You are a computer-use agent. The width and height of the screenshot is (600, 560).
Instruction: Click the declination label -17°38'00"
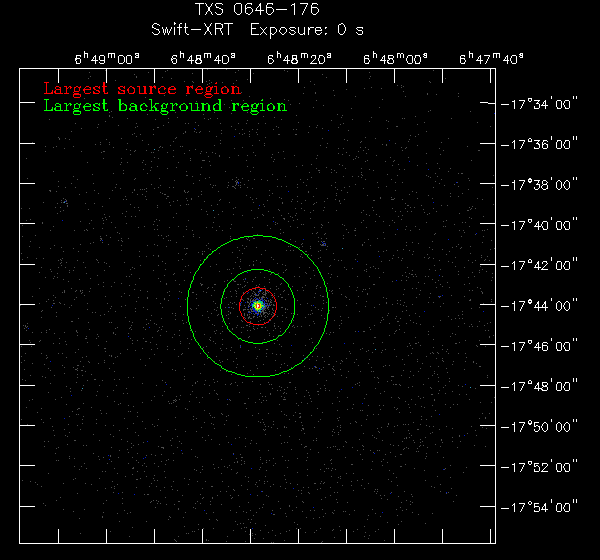[x=539, y=185]
